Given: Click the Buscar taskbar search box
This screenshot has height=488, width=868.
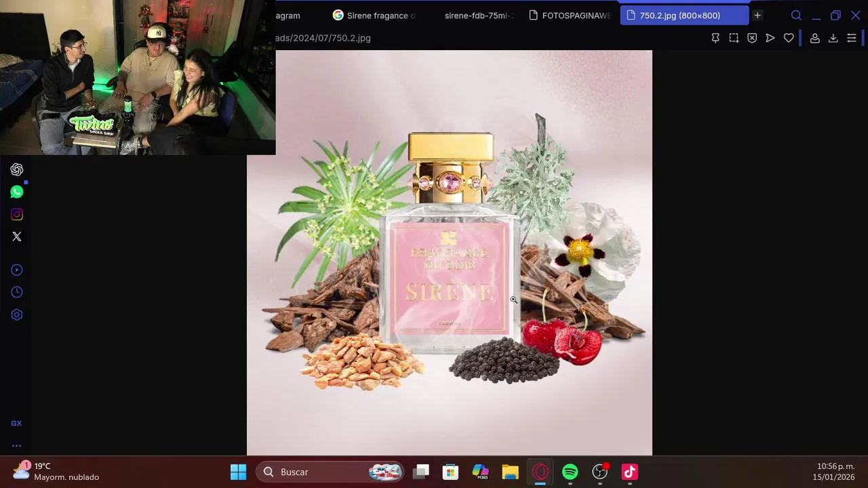Looking at the screenshot, I should pos(331,472).
